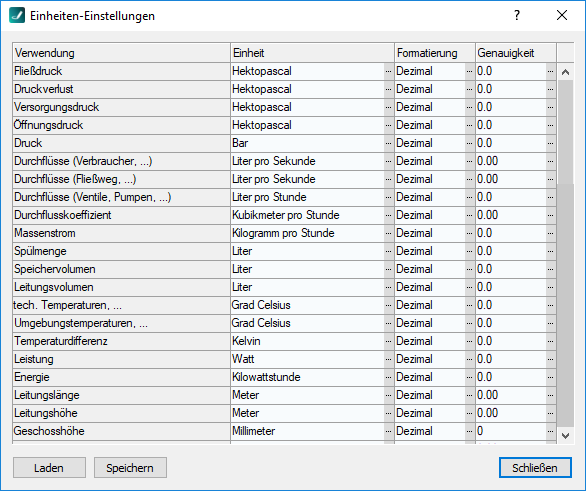Image resolution: width=586 pixels, height=491 pixels.
Task: Open unit dropdown for Fließdruck row
Action: click(x=389, y=71)
